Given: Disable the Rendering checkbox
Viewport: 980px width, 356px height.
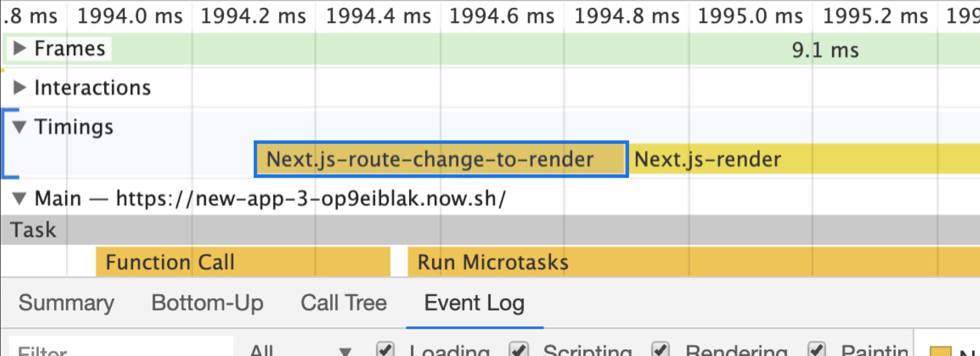Looking at the screenshot, I should [660, 349].
